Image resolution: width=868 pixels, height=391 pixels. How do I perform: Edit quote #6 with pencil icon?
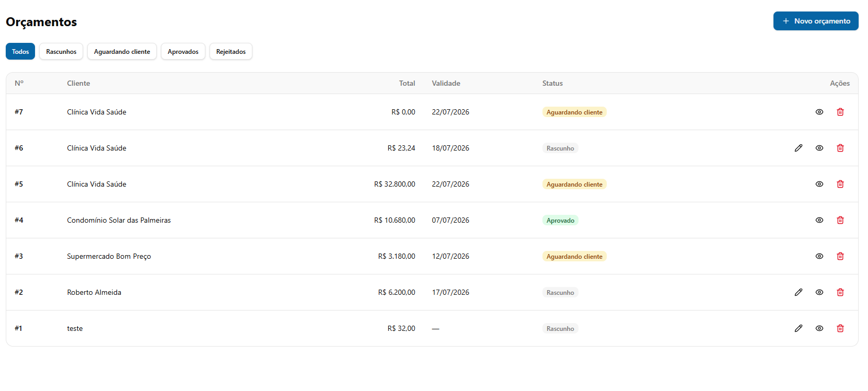tap(798, 148)
